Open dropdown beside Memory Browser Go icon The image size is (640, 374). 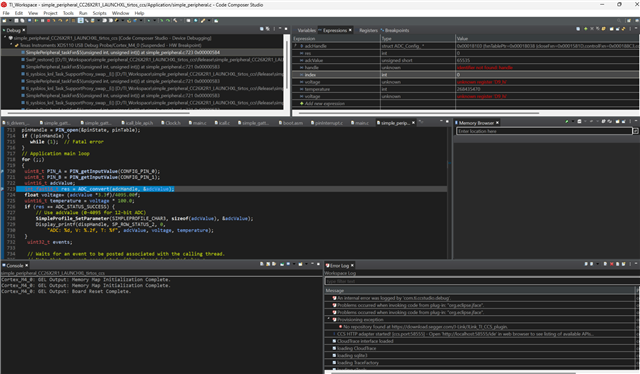tap(573, 121)
